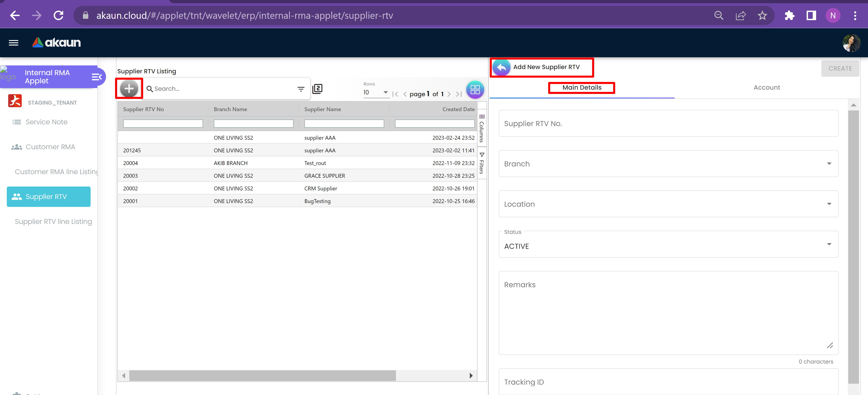
Task: Toggle the Columns side panel
Action: (x=482, y=128)
